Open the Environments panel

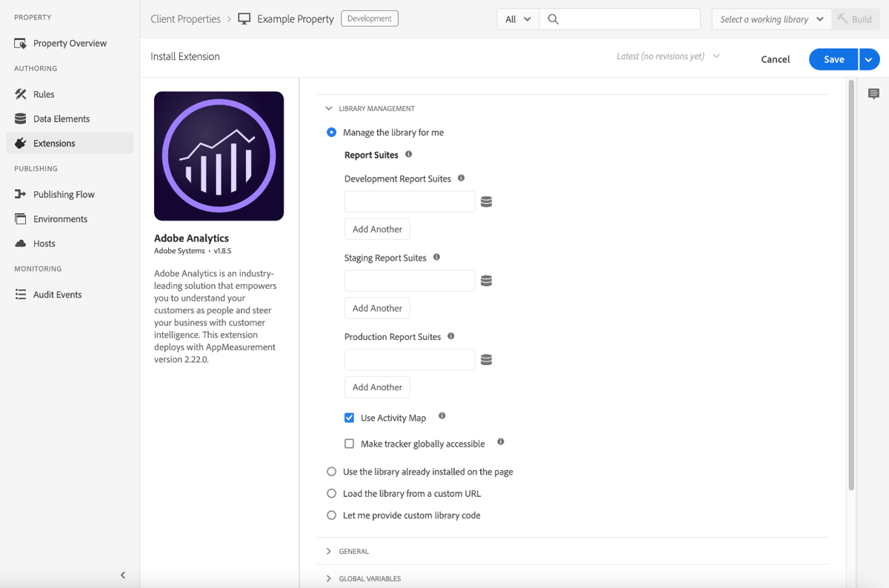point(59,218)
